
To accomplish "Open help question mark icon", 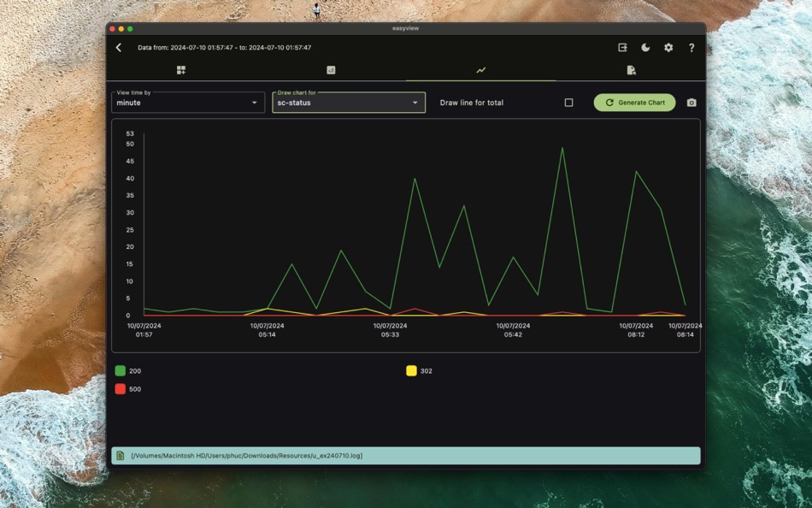I will pyautogui.click(x=691, y=48).
